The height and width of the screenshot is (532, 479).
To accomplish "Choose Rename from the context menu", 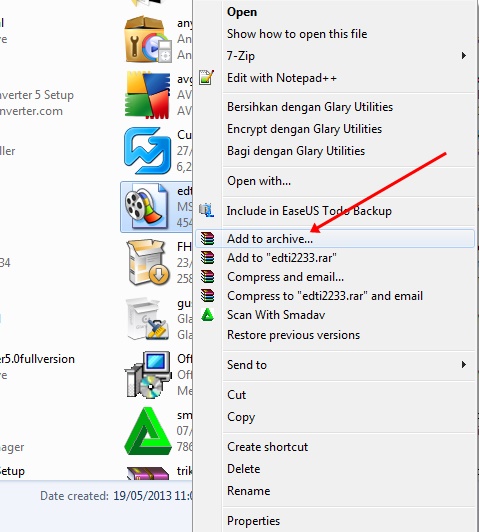I will click(x=248, y=491).
